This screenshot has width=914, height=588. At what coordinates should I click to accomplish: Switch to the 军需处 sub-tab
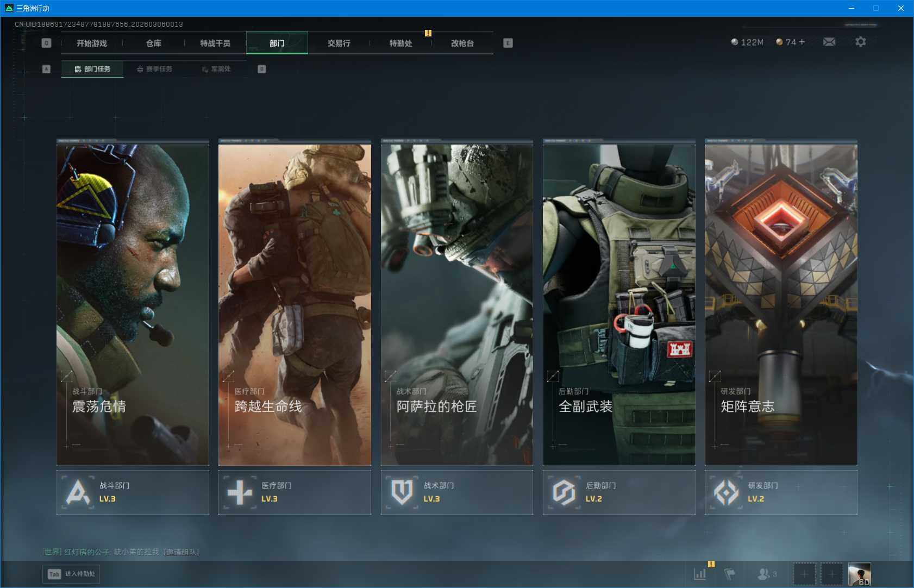[217, 69]
